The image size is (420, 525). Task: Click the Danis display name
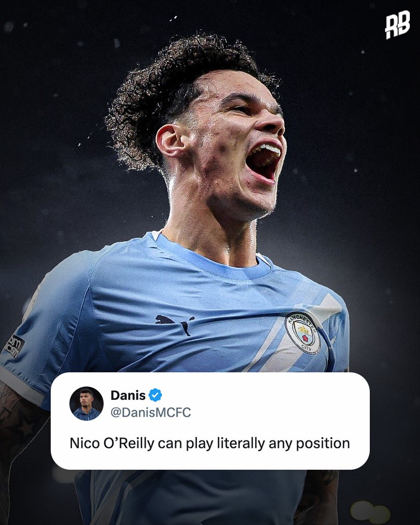coord(128,395)
